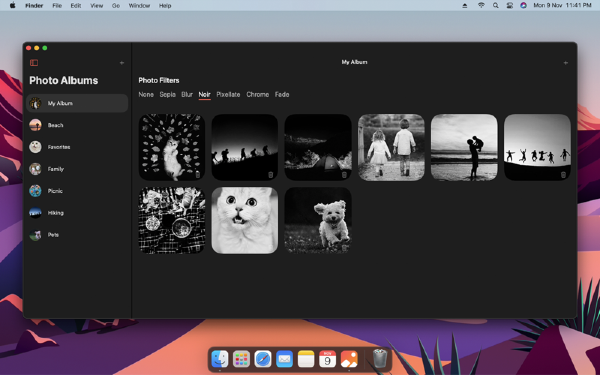
Task: Open Control Center in menu bar
Action: point(510,5)
